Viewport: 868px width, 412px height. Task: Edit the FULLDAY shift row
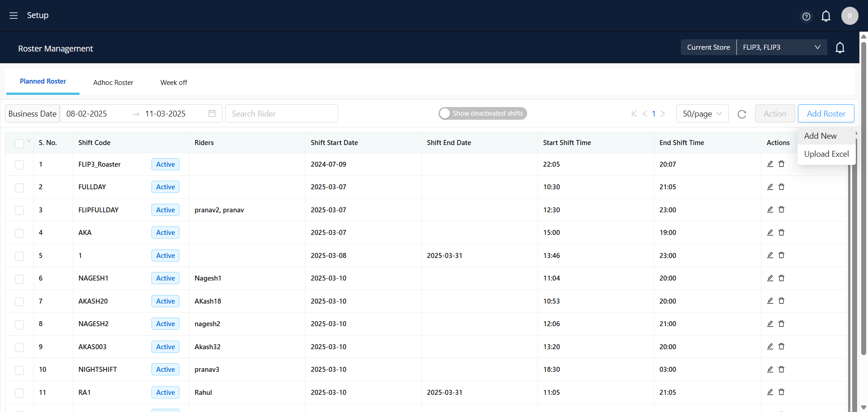pyautogui.click(x=770, y=187)
